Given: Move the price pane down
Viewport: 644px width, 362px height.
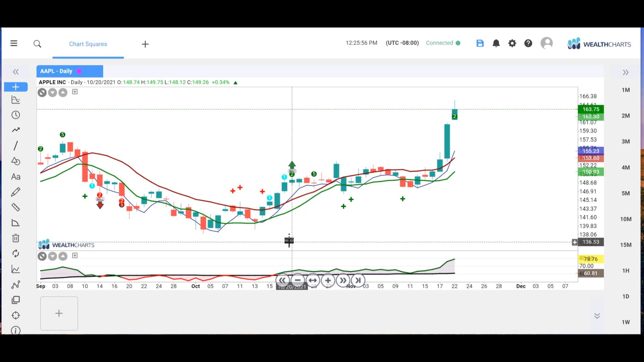Looking at the screenshot, I should pyautogui.click(x=52, y=93).
